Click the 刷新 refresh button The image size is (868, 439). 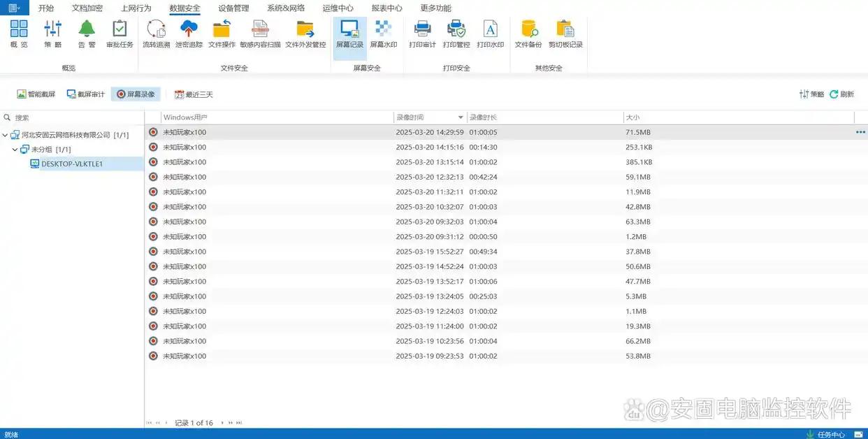(842, 94)
